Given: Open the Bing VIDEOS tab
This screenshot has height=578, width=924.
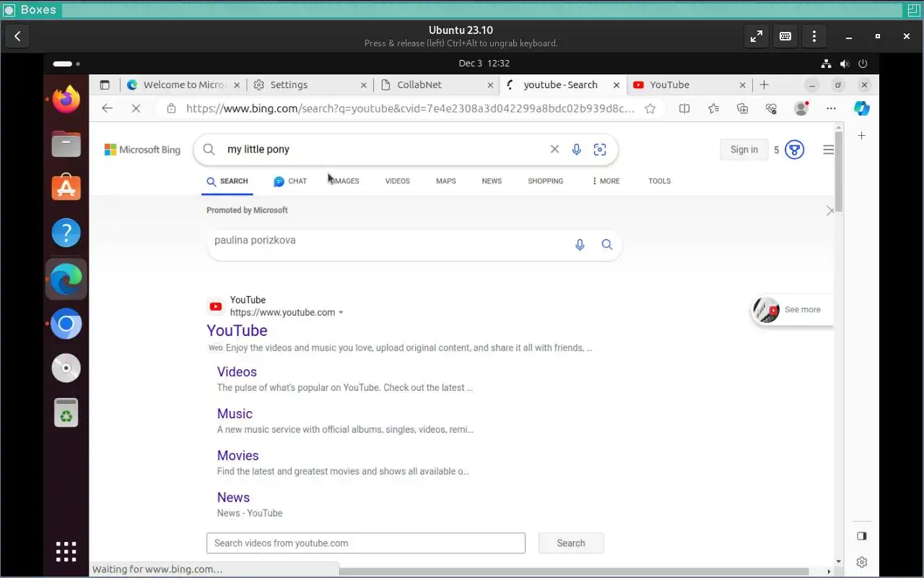Looking at the screenshot, I should click(398, 181).
